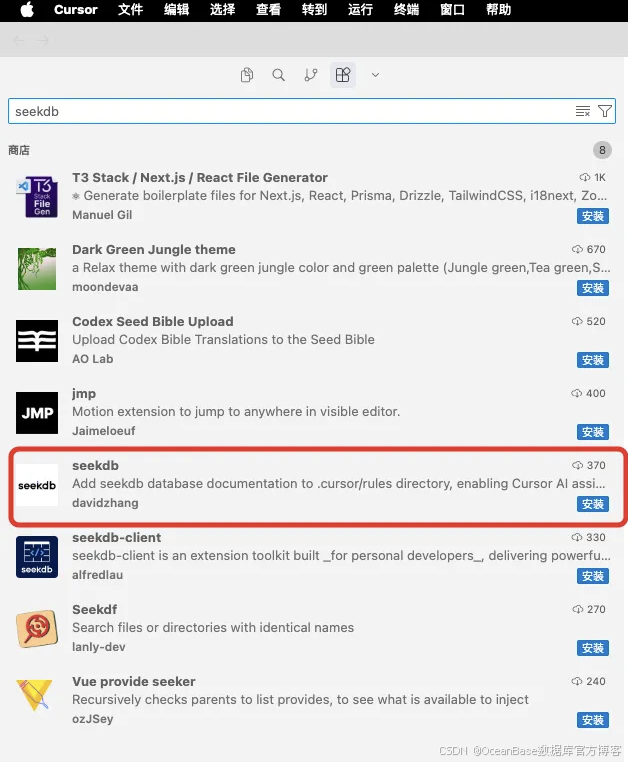This screenshot has height=762, width=628.
Task: Install the Seekdf extension
Action: 593,648
